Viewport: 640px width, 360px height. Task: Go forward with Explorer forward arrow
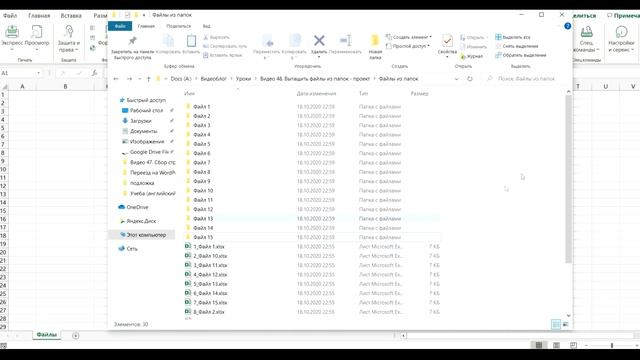point(129,79)
